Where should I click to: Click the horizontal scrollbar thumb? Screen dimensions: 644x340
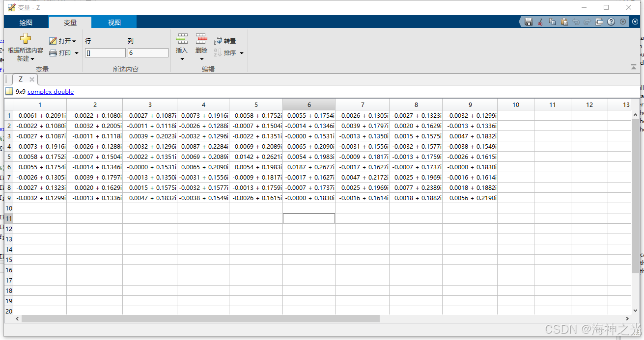point(200,319)
